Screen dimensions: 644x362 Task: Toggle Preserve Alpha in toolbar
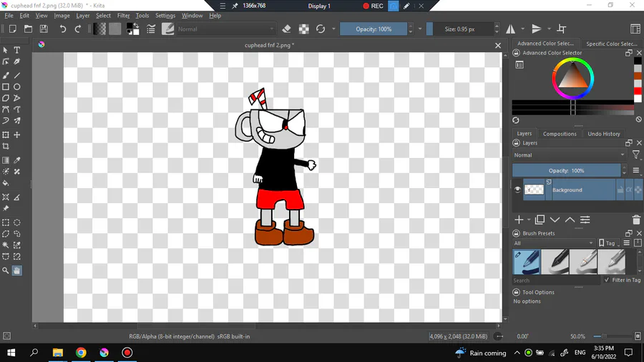(x=304, y=29)
